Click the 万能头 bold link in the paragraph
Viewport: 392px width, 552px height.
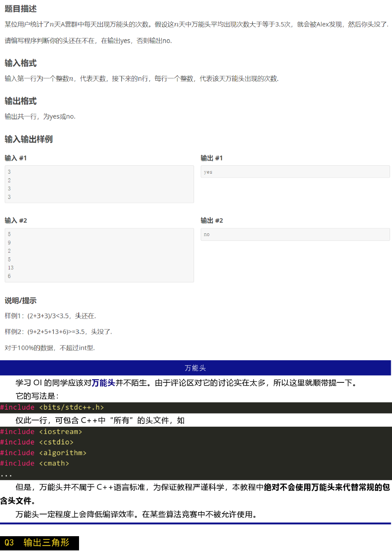pos(103,383)
